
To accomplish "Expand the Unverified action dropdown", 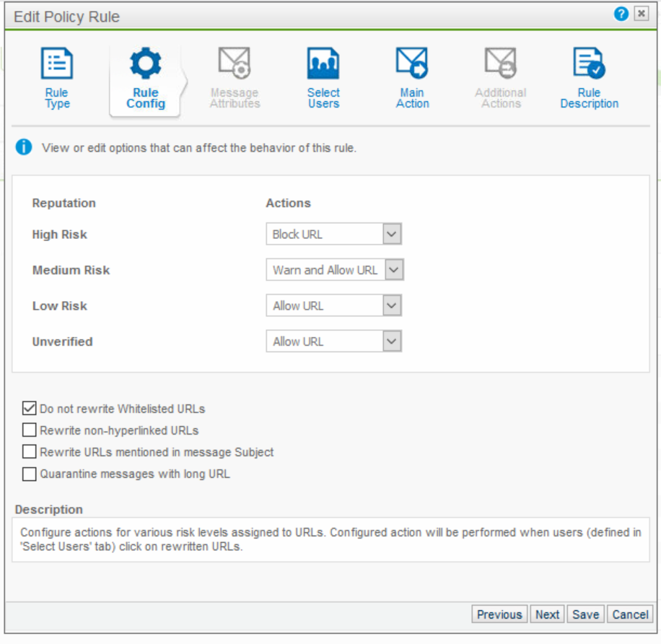I will [391, 341].
